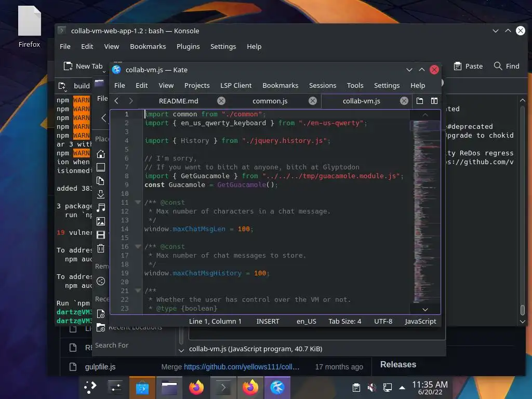The image size is (532, 399).
Task: Open the UTF-8 encoding selector
Action: pos(383,321)
